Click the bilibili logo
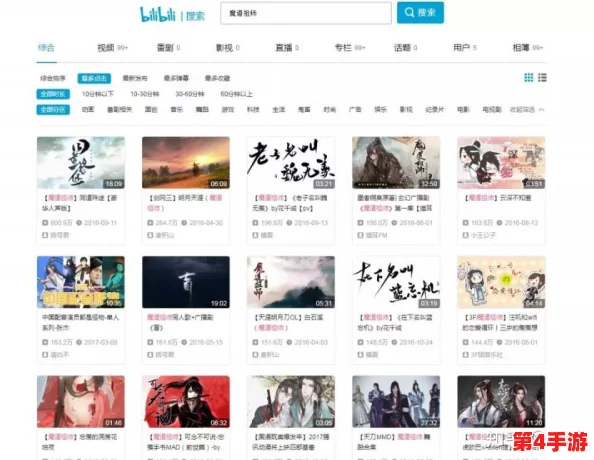The width and height of the screenshot is (594, 460). (158, 14)
